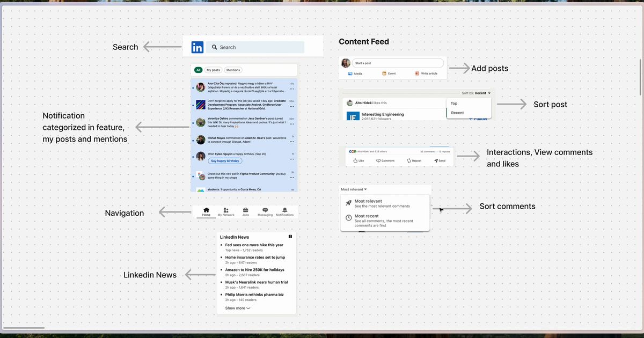The height and width of the screenshot is (338, 644).
Task: Open the Sort by Recent dropdown
Action: pos(477,93)
